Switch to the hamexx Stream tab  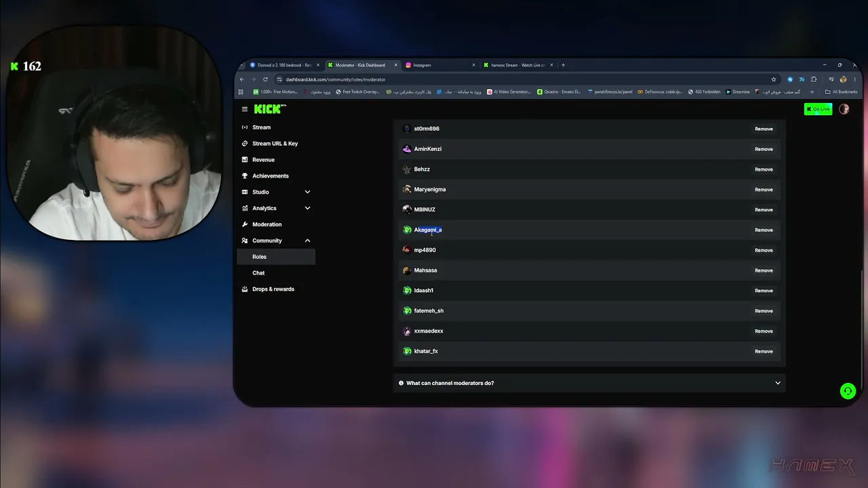(519, 65)
